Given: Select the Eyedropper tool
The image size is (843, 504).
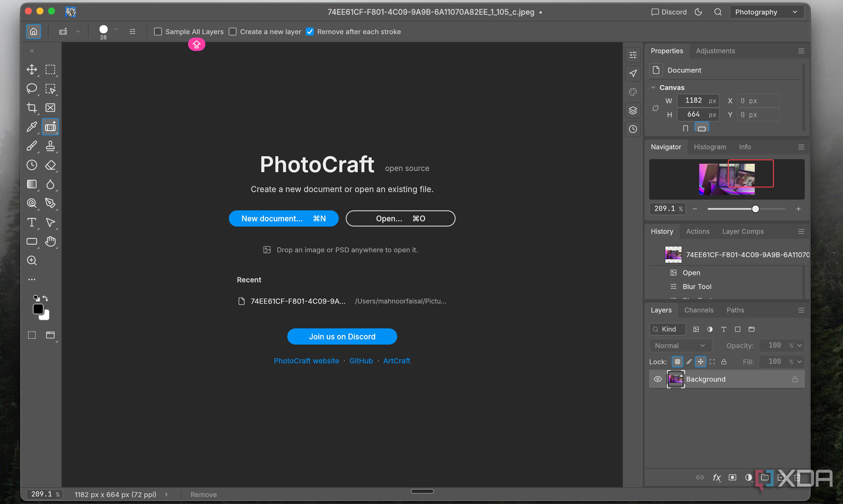Looking at the screenshot, I should click(32, 127).
